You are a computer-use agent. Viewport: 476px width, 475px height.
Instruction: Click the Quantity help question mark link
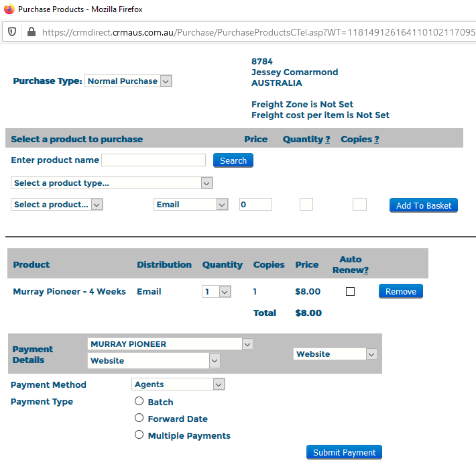328,140
